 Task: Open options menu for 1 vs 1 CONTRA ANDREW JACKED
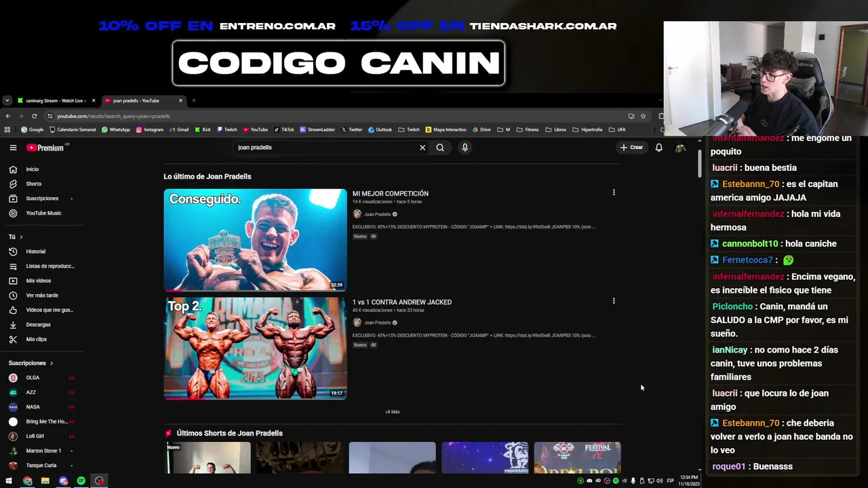614,301
